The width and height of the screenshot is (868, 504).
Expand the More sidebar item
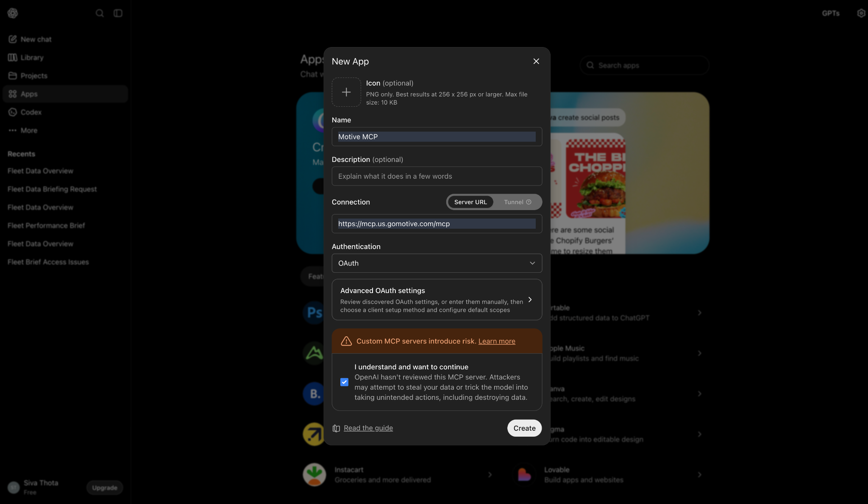coord(65,130)
